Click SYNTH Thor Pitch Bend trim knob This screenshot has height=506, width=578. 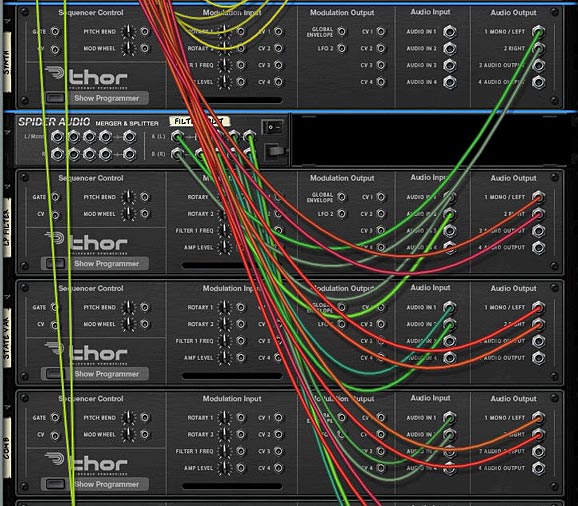[x=128, y=32]
